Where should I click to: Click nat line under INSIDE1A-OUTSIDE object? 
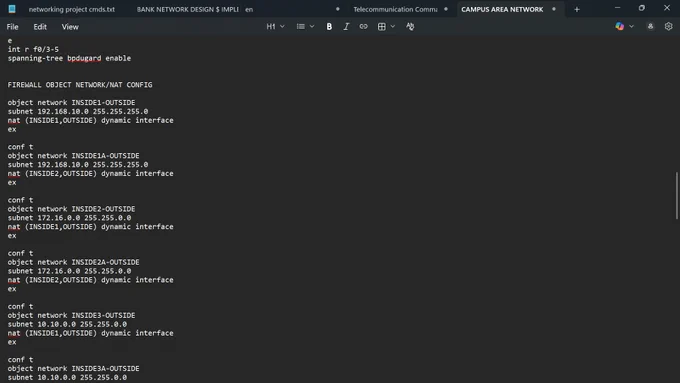90,173
